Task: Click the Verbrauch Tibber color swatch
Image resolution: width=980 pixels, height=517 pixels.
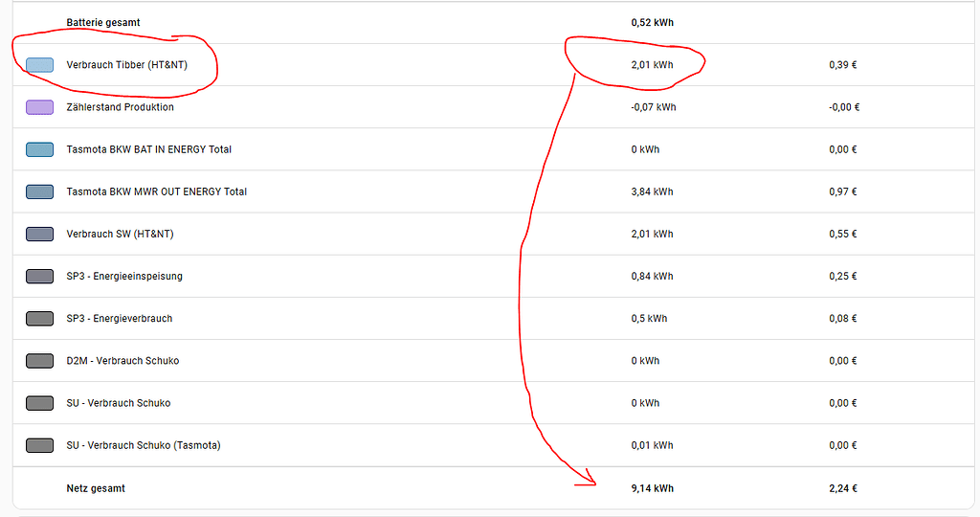Action: pos(39,65)
